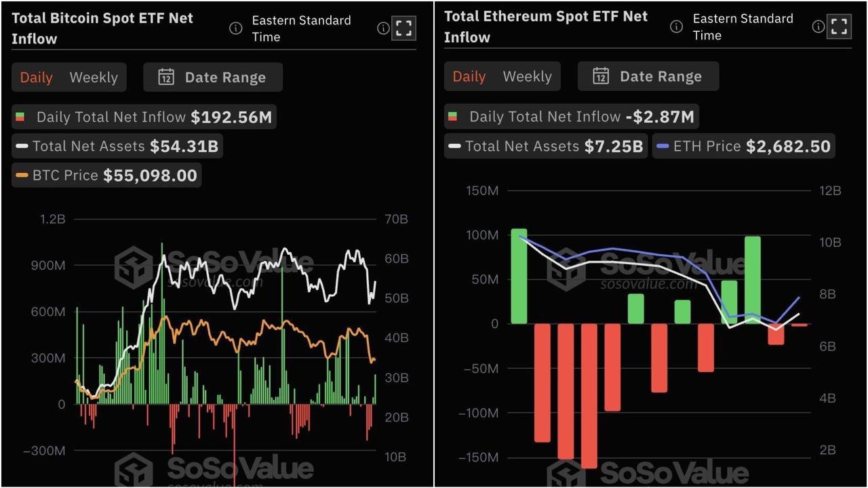This screenshot has height=488, width=868.
Task: Select Daily tab on Bitcoin chart
Action: click(36, 77)
